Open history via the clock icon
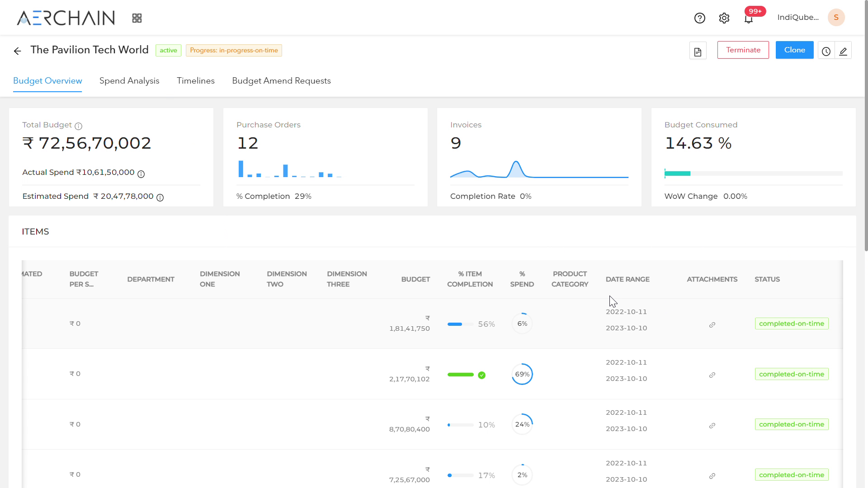This screenshot has width=868, height=488. (826, 51)
